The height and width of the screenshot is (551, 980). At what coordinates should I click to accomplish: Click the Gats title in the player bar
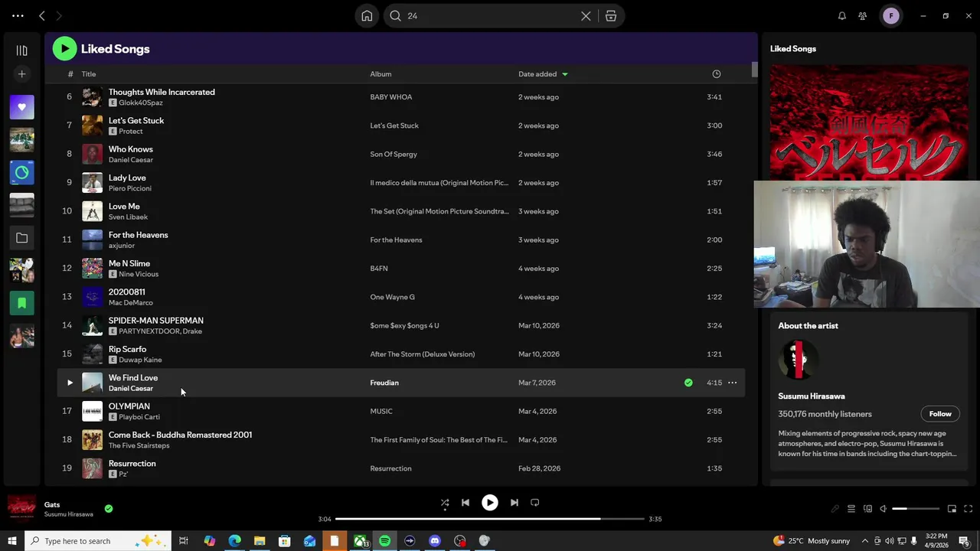coord(52,505)
